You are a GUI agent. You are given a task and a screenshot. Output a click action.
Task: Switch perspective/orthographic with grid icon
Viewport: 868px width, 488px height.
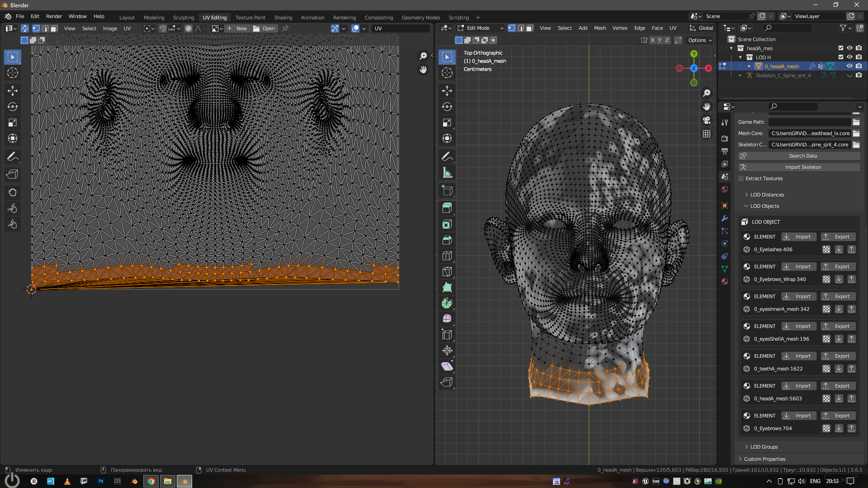[x=707, y=134]
